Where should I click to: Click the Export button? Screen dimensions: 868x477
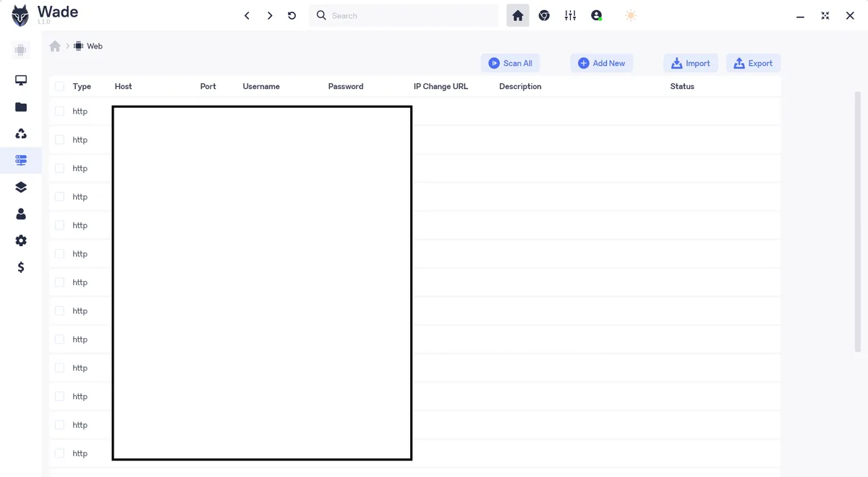754,63
